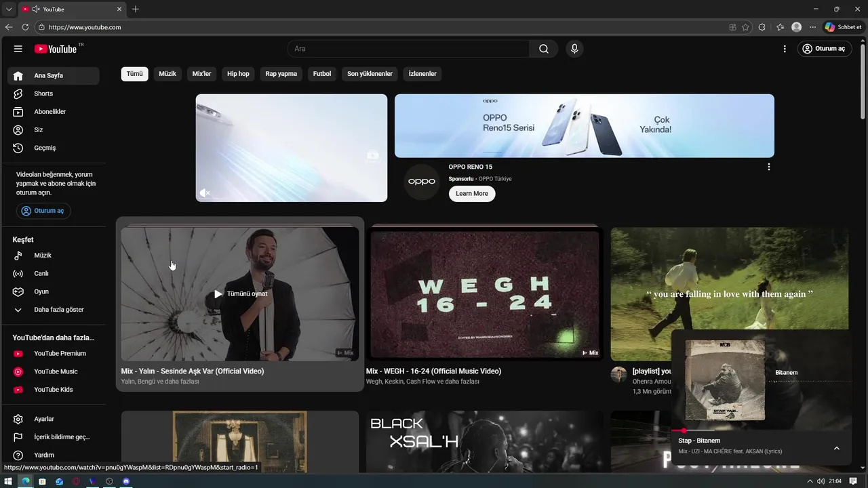Select the Tümü filter chip
This screenshot has width=868, height=488.
pyautogui.click(x=135, y=74)
